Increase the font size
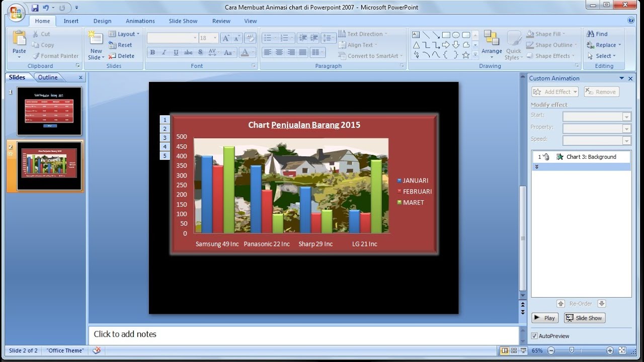 coord(226,38)
